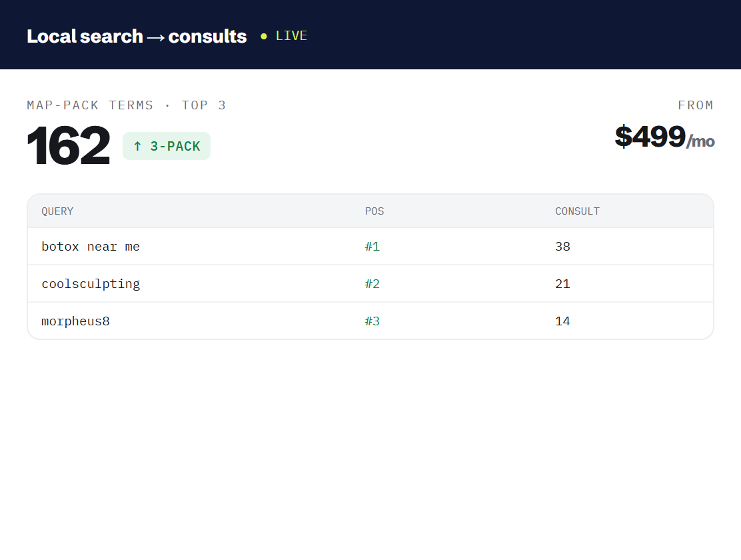The width and height of the screenshot is (741, 560).
Task: Select the 'botox near me' query row
Action: point(370,247)
